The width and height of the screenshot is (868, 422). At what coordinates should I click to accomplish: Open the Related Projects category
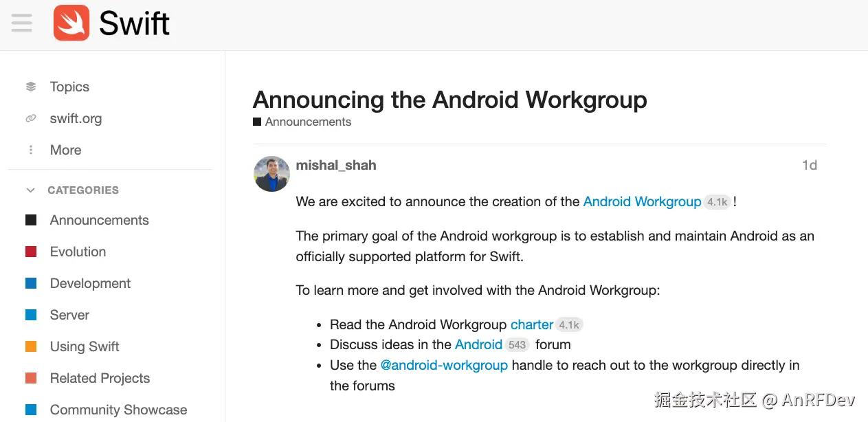click(x=100, y=378)
